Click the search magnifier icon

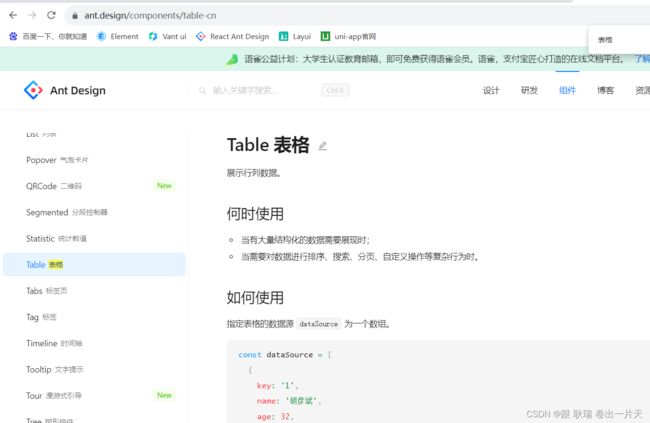click(x=203, y=90)
